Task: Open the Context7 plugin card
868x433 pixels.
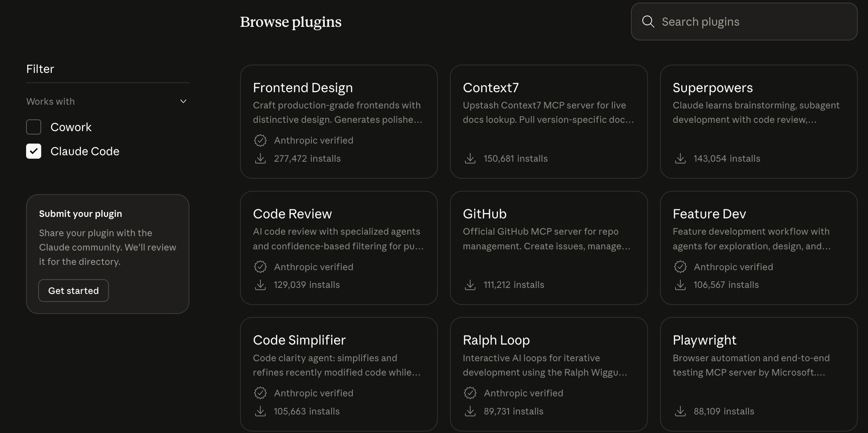Action: [549, 121]
